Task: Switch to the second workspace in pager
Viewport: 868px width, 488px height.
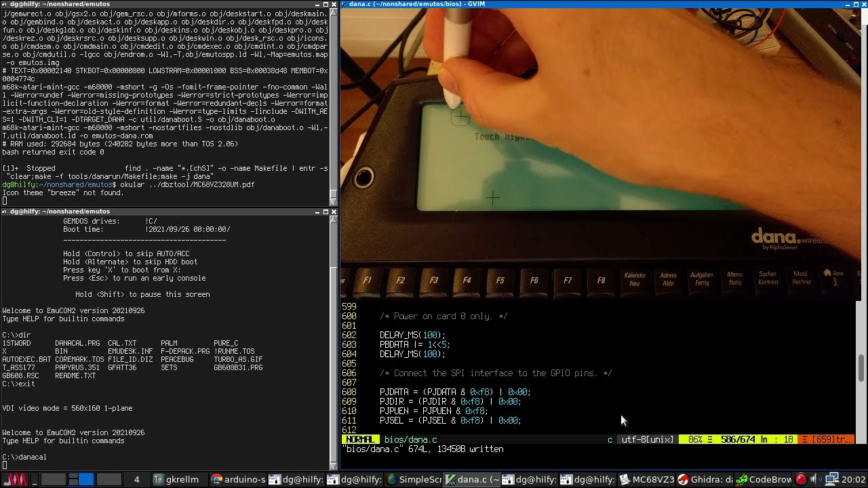Action: pyautogui.click(x=81, y=479)
